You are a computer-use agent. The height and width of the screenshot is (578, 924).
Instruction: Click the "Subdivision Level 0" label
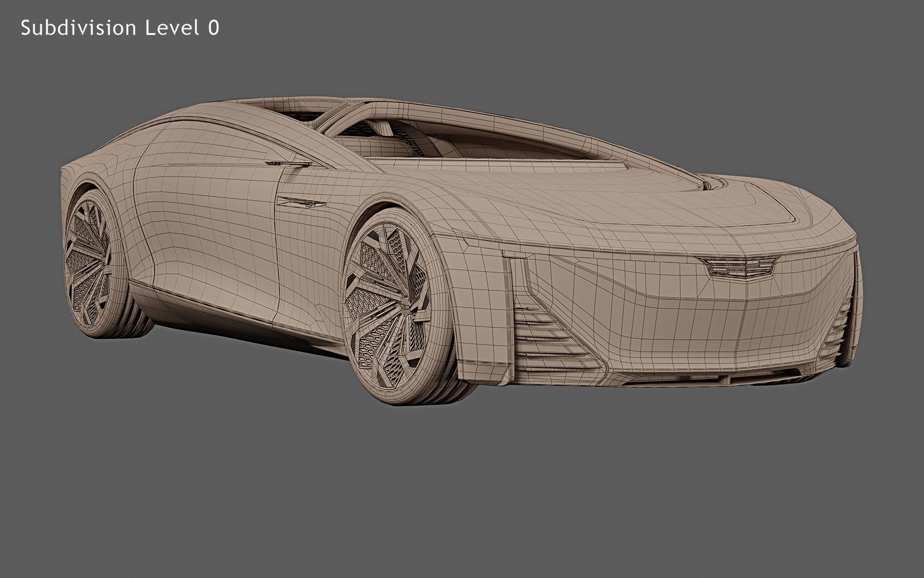[x=120, y=28]
